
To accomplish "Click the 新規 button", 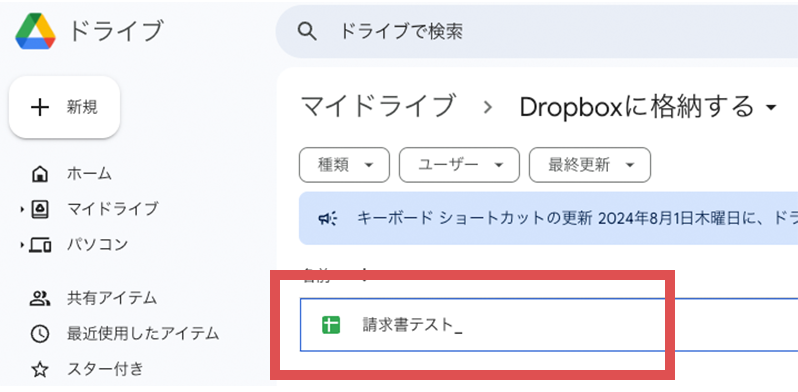I will tap(65, 107).
